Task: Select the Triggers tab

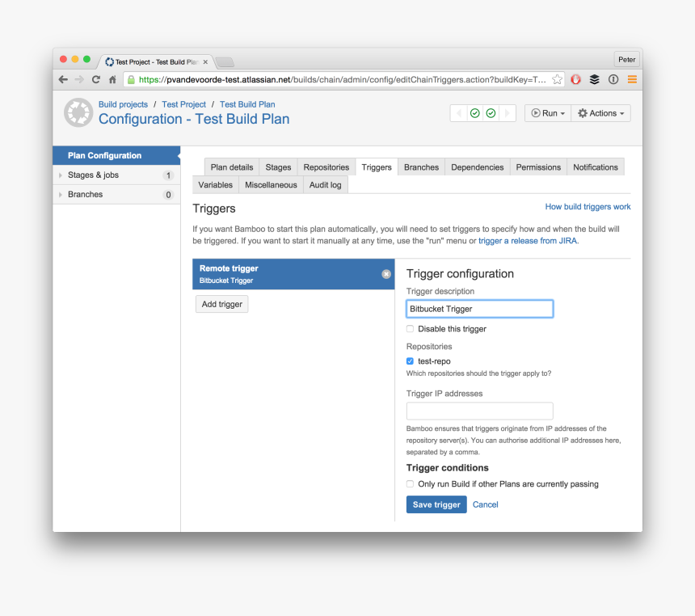Action: coord(377,167)
